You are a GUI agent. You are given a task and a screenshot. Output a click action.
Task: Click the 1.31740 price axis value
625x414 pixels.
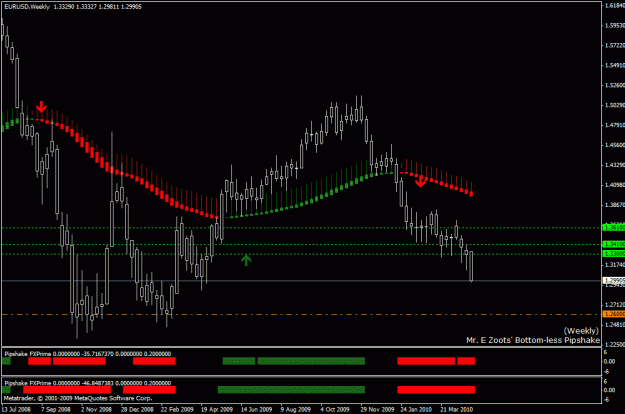615,265
